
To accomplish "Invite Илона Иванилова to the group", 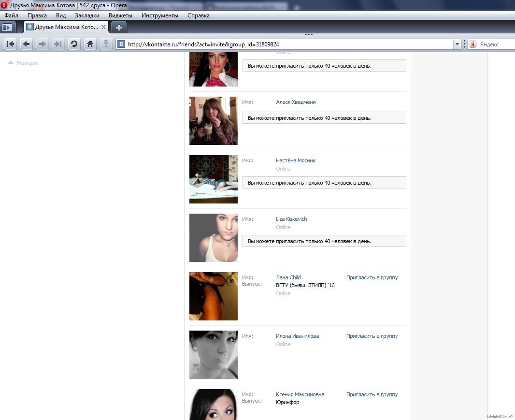I will tap(372, 336).
